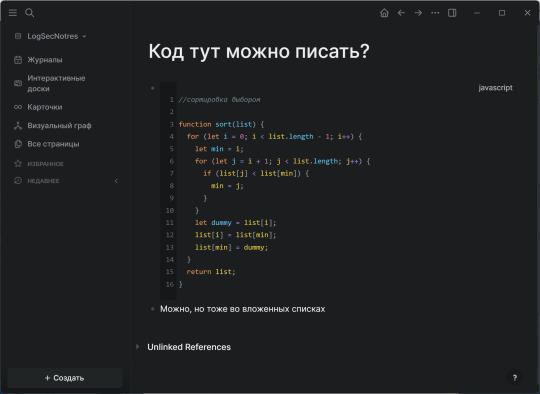540x394 pixels.
Task: Open Карточки flashcards
Action: click(x=45, y=107)
